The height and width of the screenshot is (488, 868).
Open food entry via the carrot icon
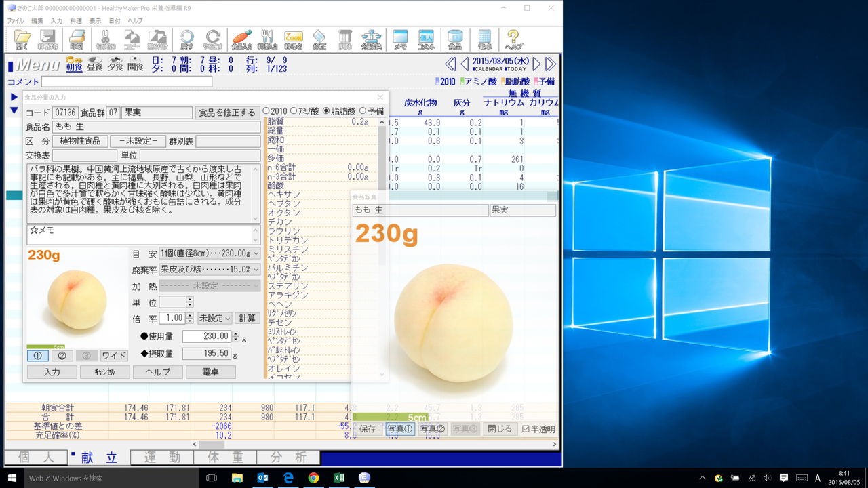[241, 40]
